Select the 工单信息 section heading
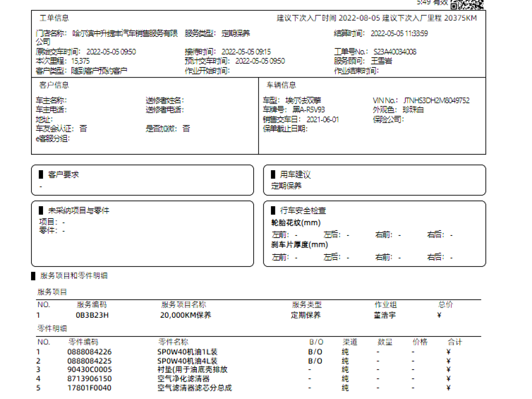The width and height of the screenshot is (532, 399). click(54, 18)
